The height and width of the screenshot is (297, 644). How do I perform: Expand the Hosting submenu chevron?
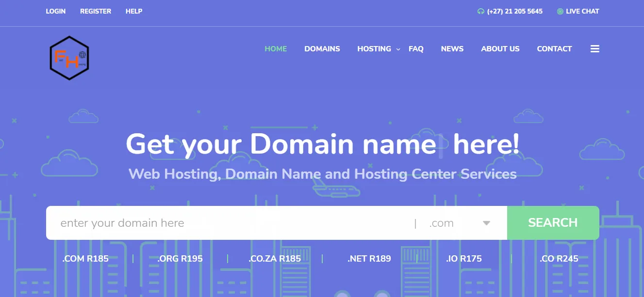[x=398, y=49]
